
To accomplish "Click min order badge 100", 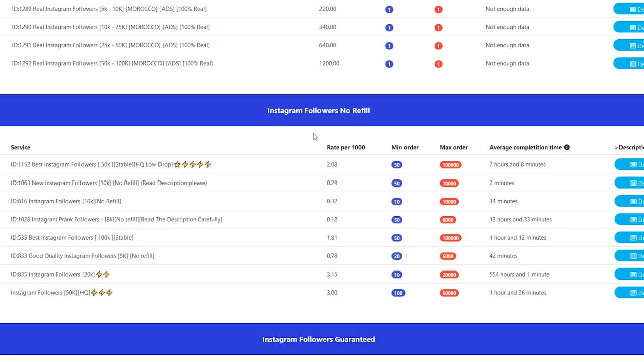I will pos(398,293).
